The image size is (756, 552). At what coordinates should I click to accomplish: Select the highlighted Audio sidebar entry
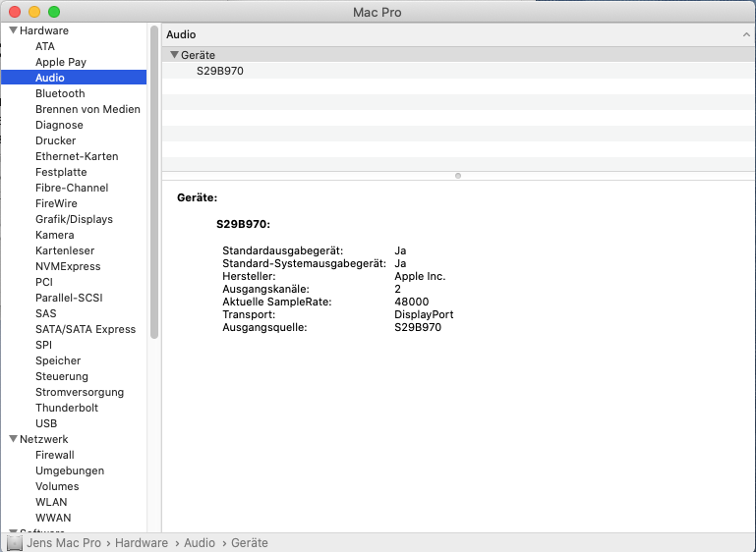pos(74,78)
